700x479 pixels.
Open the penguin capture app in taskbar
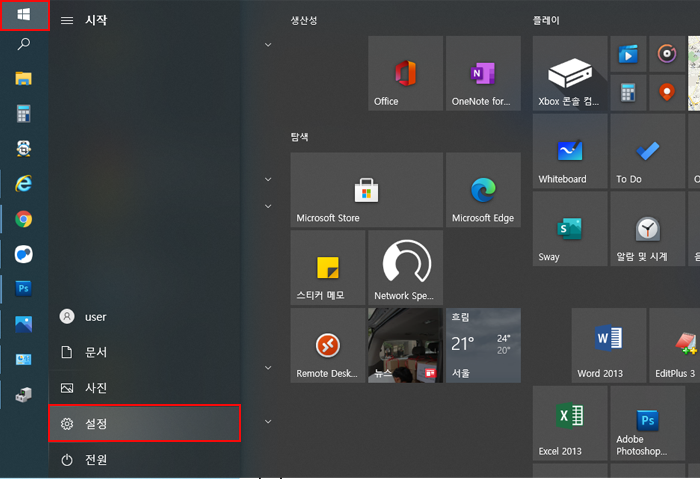(24, 149)
